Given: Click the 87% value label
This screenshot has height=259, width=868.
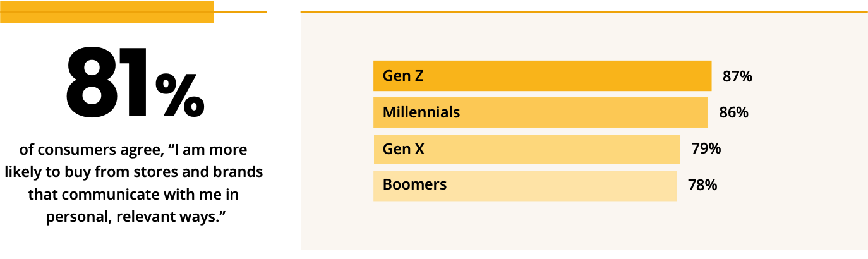Looking at the screenshot, I should [737, 76].
